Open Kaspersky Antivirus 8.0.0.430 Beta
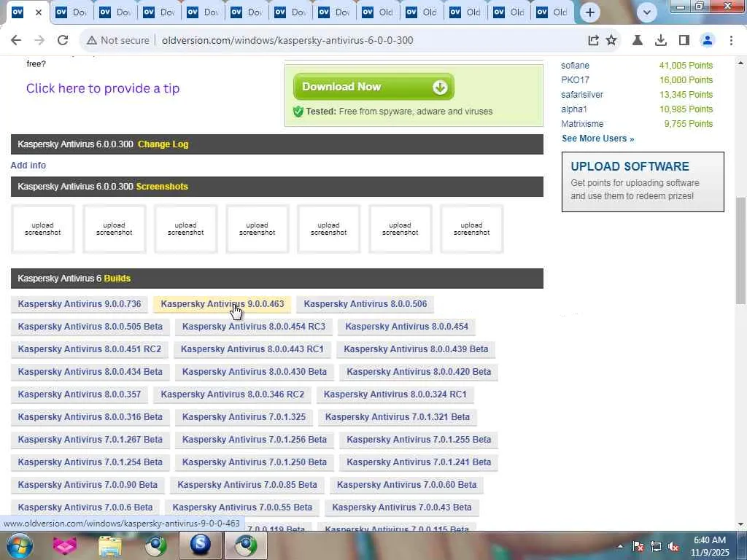Viewport: 747px width, 560px height. click(x=255, y=372)
